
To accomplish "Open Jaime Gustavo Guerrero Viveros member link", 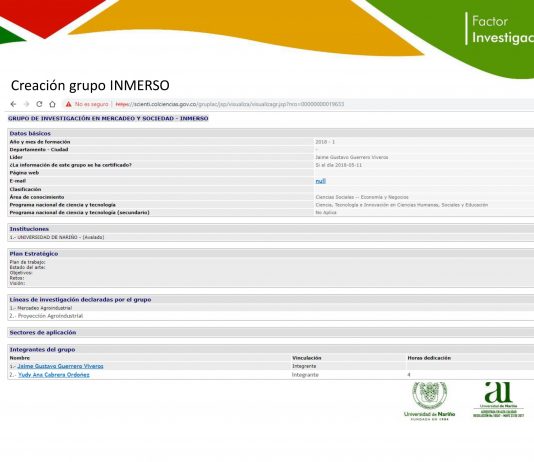I will pos(60,366).
